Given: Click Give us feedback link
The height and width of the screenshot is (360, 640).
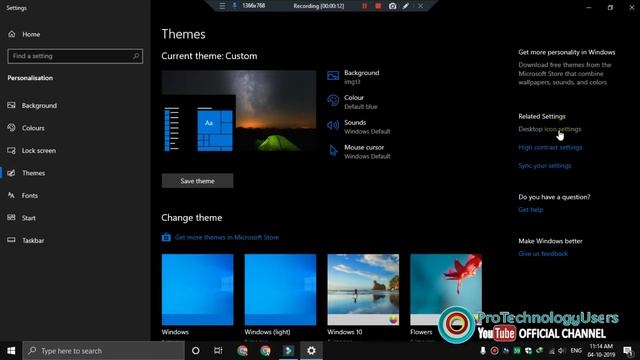Looking at the screenshot, I should [543, 253].
